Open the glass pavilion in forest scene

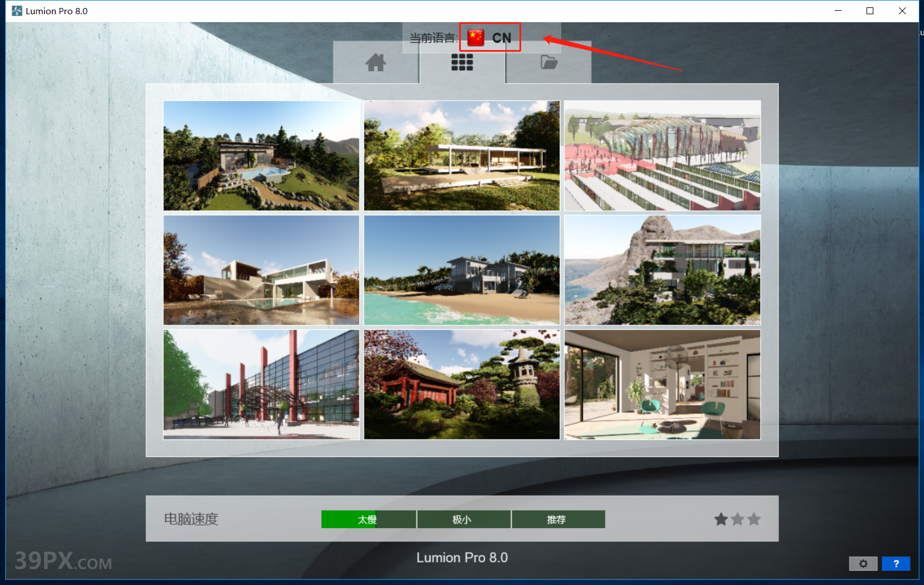point(461,156)
